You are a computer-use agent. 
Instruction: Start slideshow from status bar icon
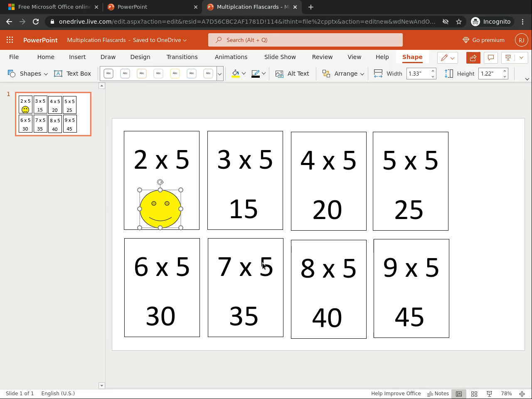tap(490, 394)
